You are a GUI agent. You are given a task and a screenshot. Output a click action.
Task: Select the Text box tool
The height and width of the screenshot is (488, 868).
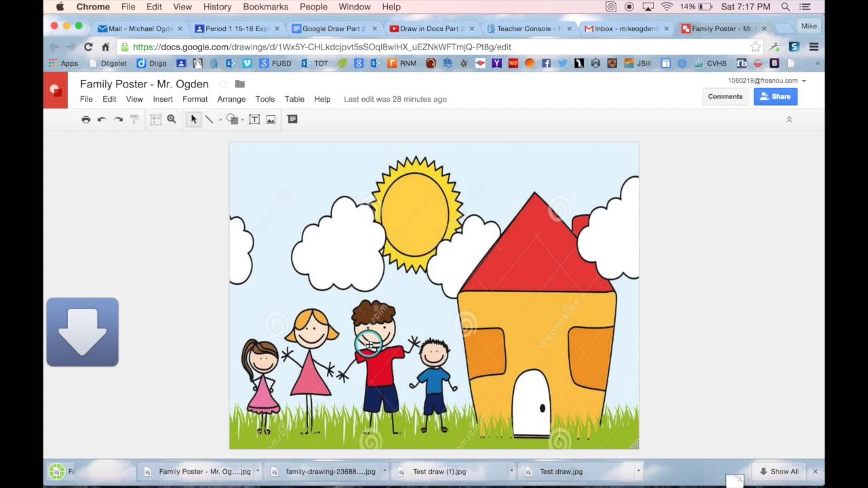(x=254, y=119)
